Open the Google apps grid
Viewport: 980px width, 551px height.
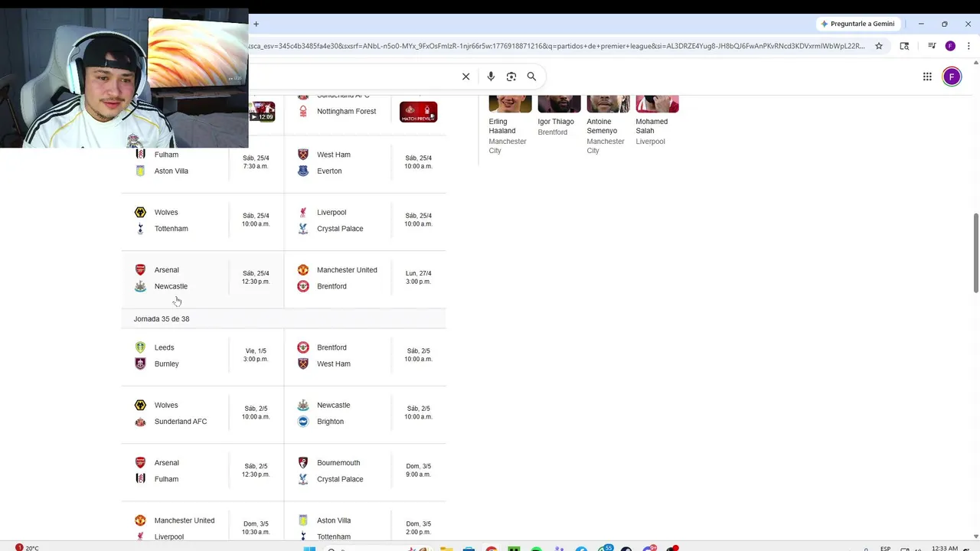927,77
